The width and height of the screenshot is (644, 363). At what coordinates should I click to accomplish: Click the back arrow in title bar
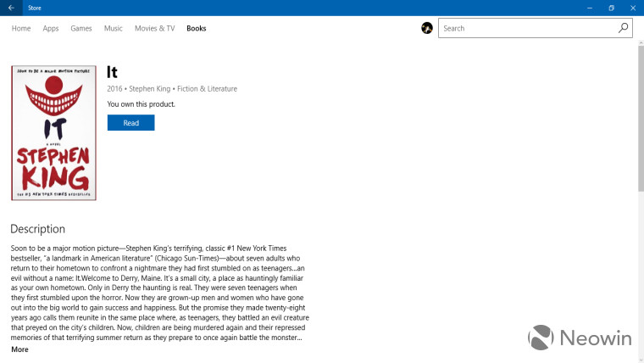(x=11, y=8)
